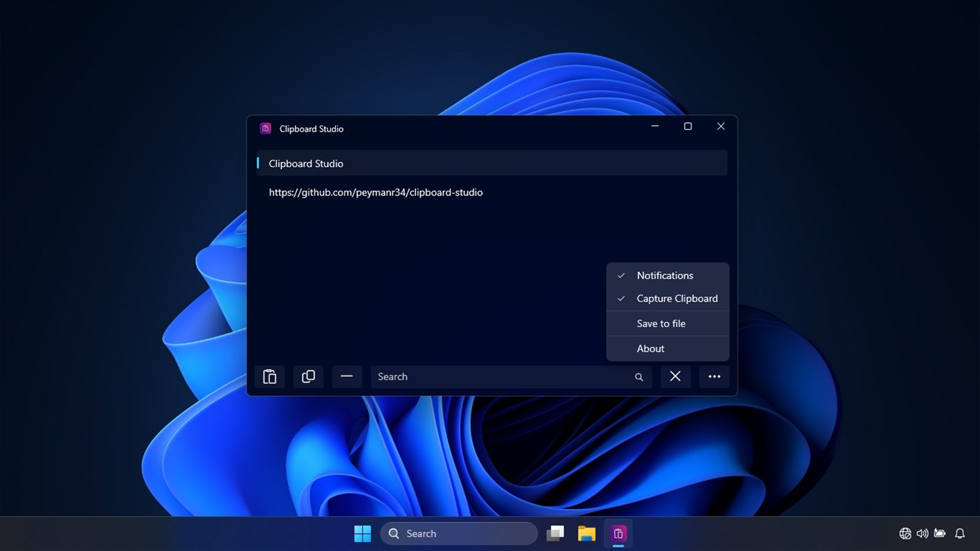Screen dimensions: 980x551
Task: Choose Save to file from the menu
Action: tap(668, 323)
